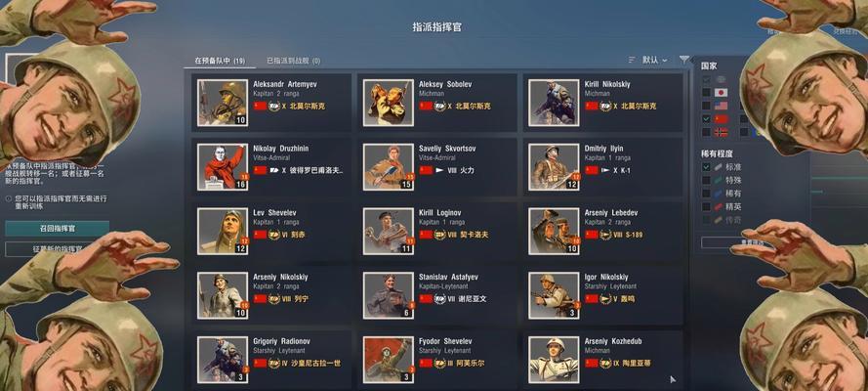Select the 在预备队中 tab
Image resolution: width=868 pixels, height=391 pixels.
click(x=220, y=61)
